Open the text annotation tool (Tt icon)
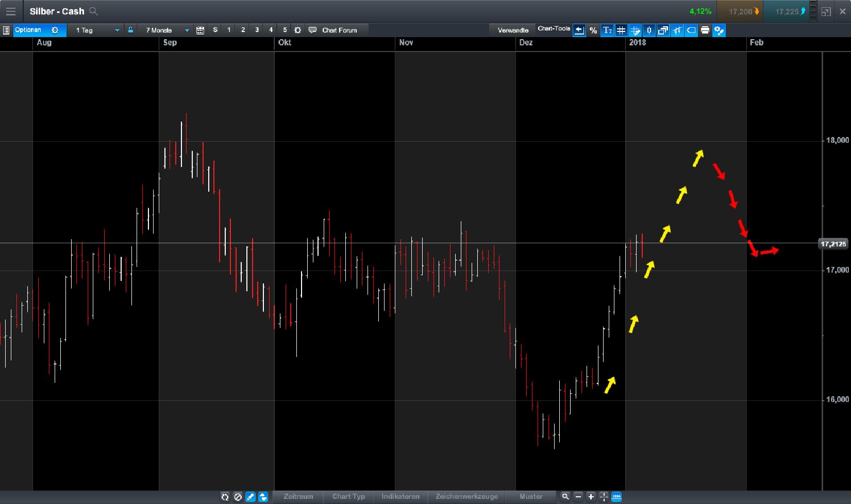The height and width of the screenshot is (504, 851). (607, 30)
